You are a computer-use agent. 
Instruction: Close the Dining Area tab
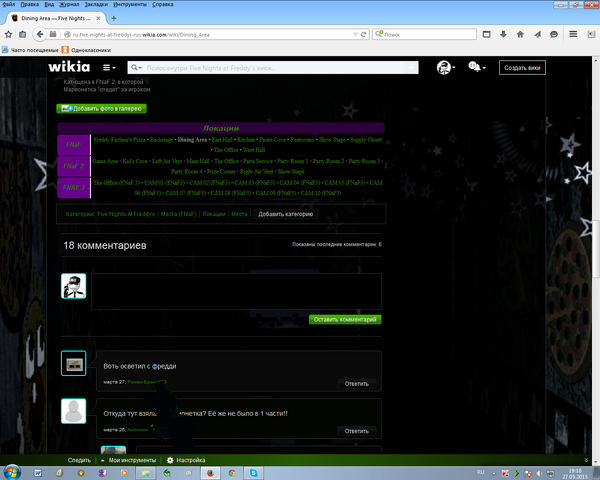click(98, 18)
